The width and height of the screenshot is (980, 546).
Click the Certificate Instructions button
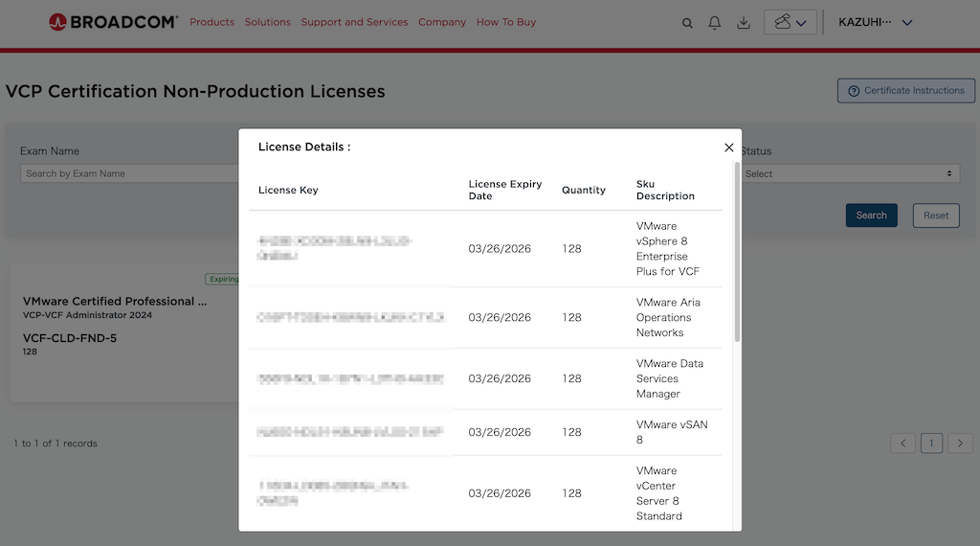tap(906, 91)
